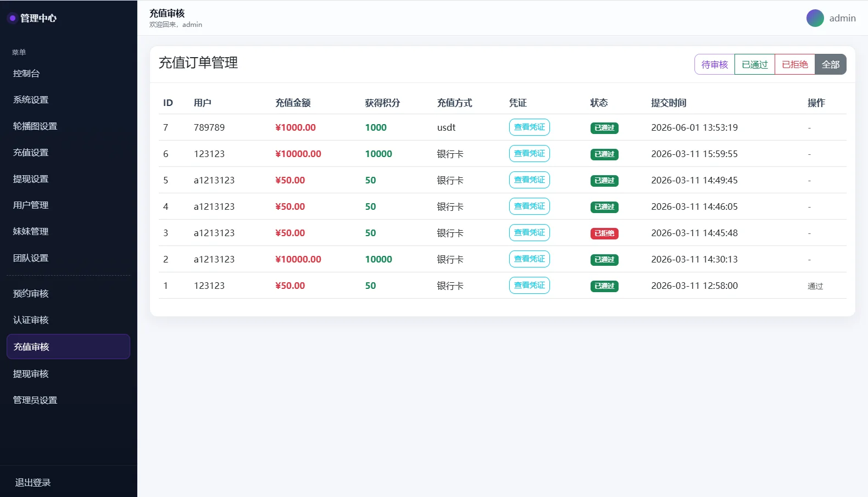868x497 pixels.
Task: Switch to 已拒绝 filter
Action: click(794, 64)
